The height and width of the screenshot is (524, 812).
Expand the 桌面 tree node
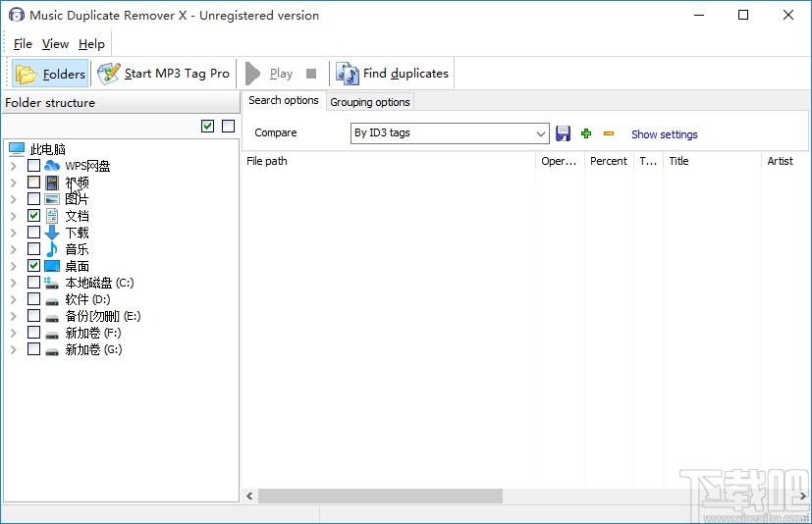(14, 266)
